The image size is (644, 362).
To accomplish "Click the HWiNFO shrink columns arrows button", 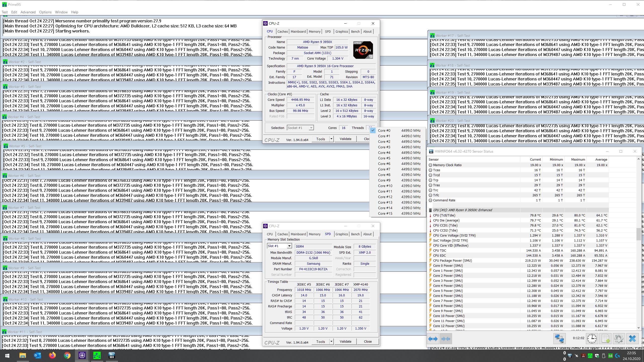I will tap(446, 339).
